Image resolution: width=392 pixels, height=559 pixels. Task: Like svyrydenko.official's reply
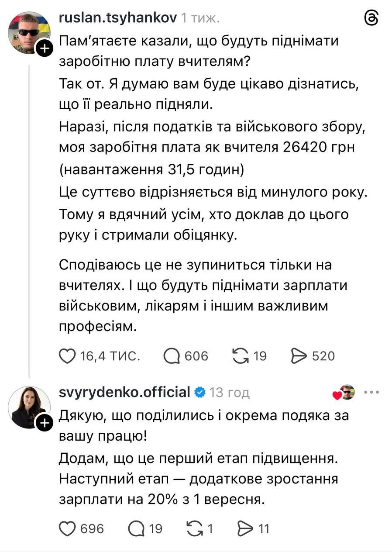coord(67,529)
